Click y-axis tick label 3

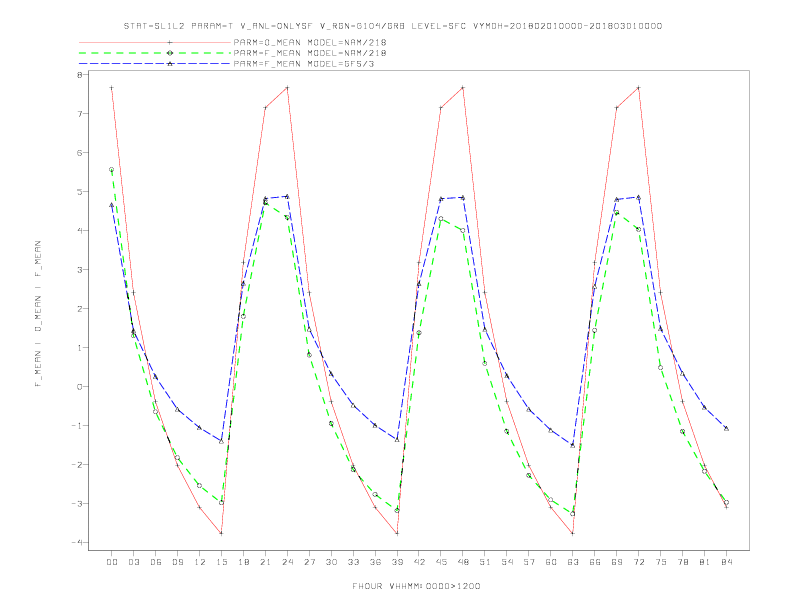point(79,270)
